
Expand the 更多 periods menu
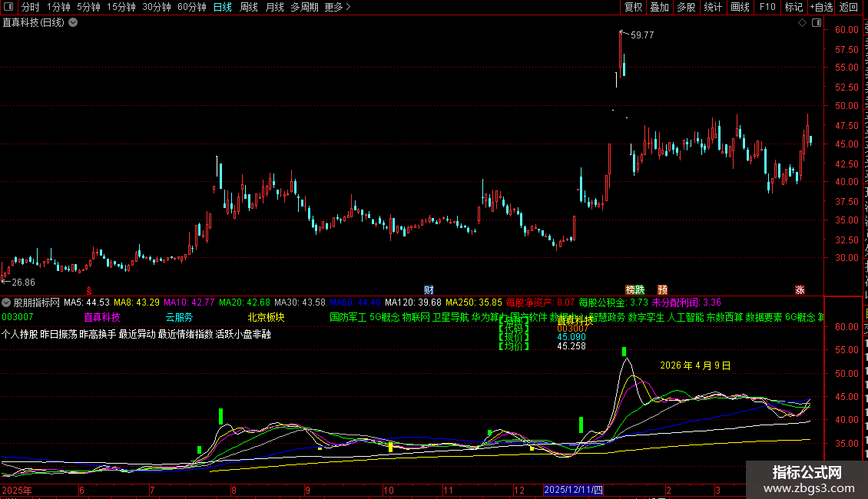[337, 8]
